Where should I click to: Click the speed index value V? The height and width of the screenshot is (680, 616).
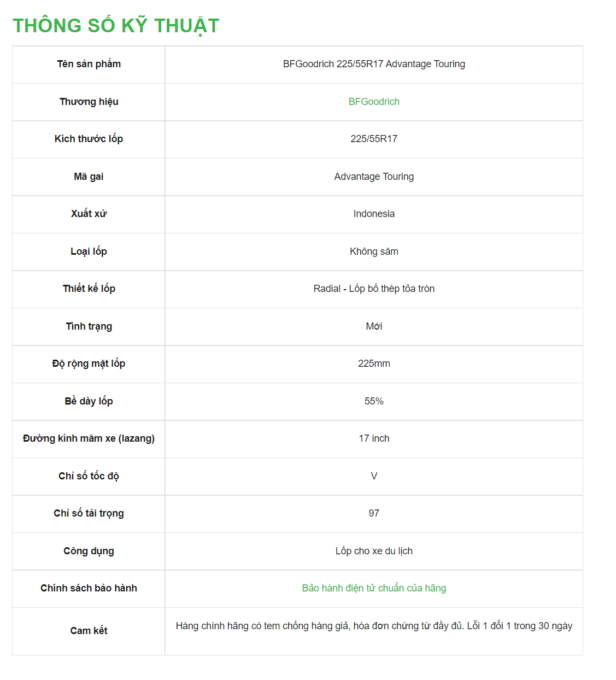374,476
